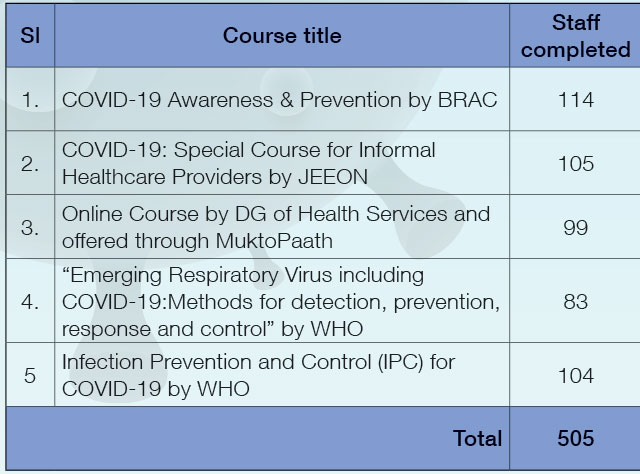
Task: Click the Total label in footer row
Action: [x=478, y=438]
